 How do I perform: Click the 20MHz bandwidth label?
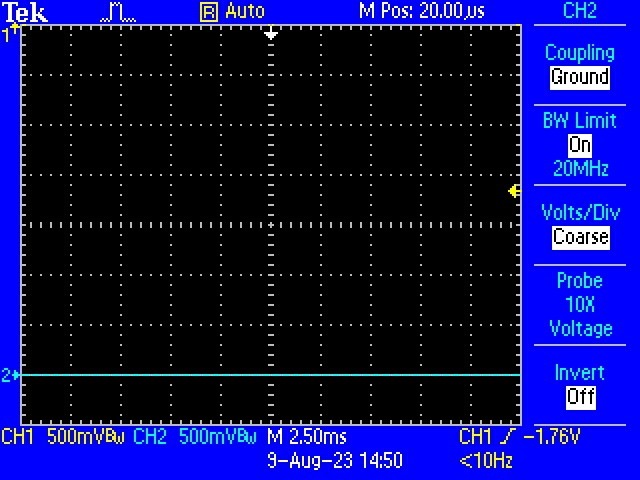click(580, 168)
